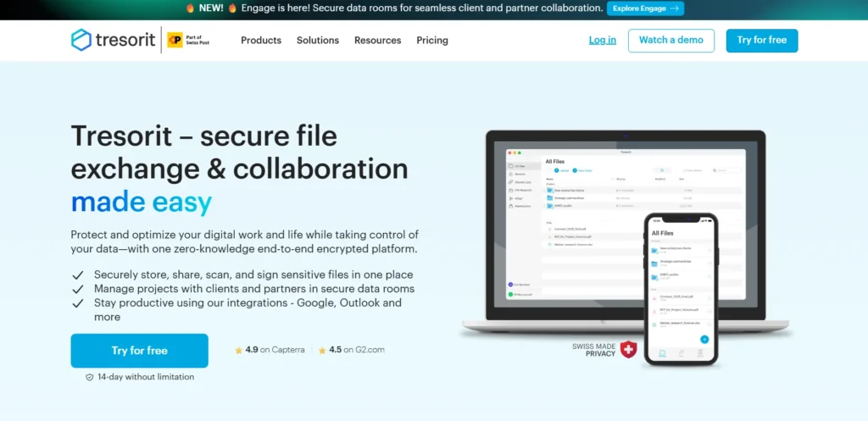The image size is (868, 421).
Task: Select All Files in the laptop mockup sidebar
Action: (x=524, y=166)
